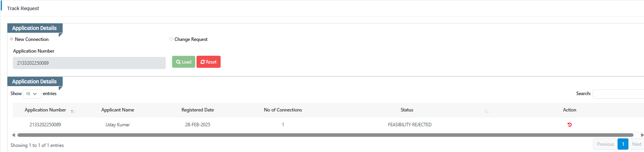Click the table Search box
Screen dimensions: 644x152
point(618,94)
